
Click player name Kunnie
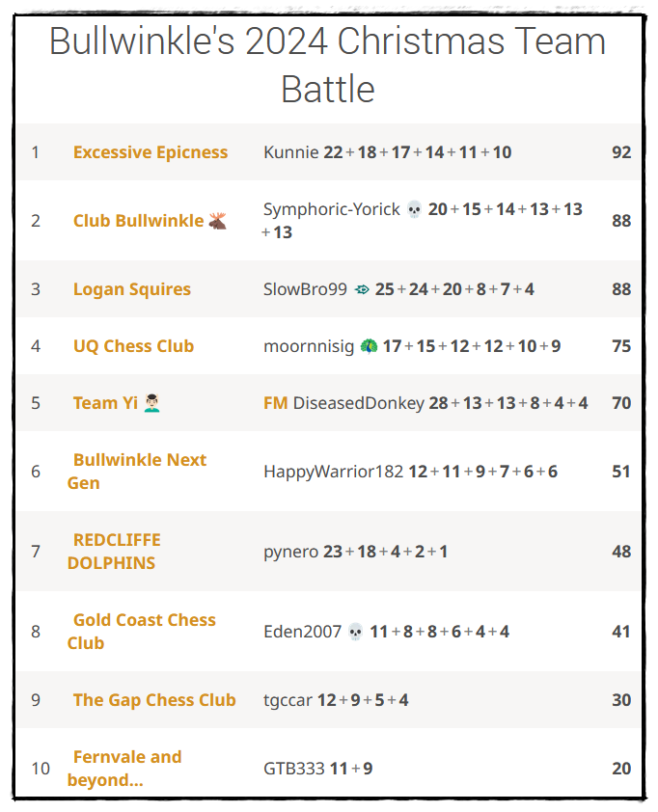click(290, 152)
